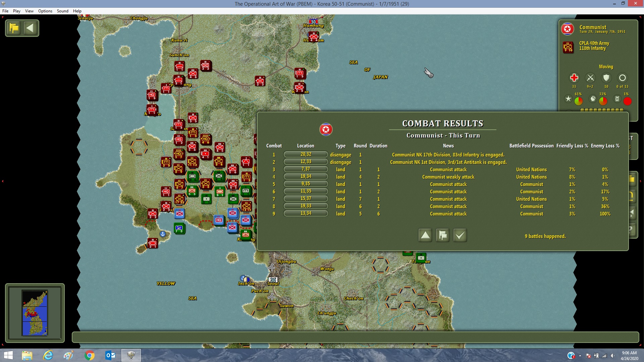Screen dimensions: 644x362
Task: Click the up arrow button in Combat Results
Action: (425, 235)
